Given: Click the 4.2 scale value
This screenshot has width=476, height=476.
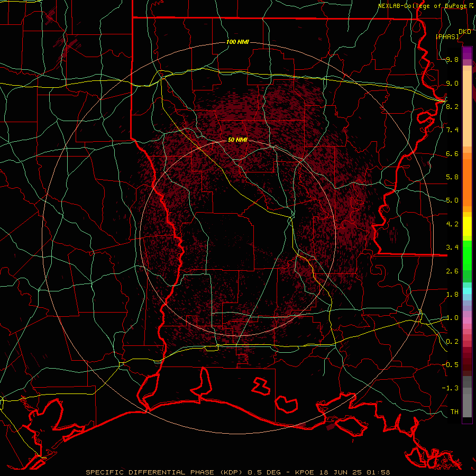Looking at the screenshot, I should 452,224.
